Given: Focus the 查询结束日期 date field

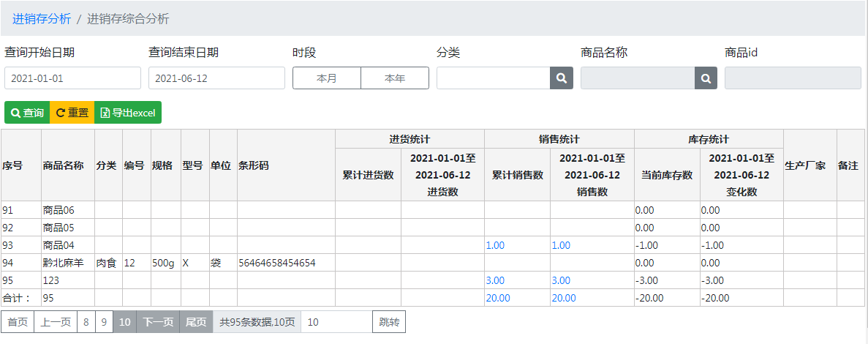Looking at the screenshot, I should tap(216, 78).
